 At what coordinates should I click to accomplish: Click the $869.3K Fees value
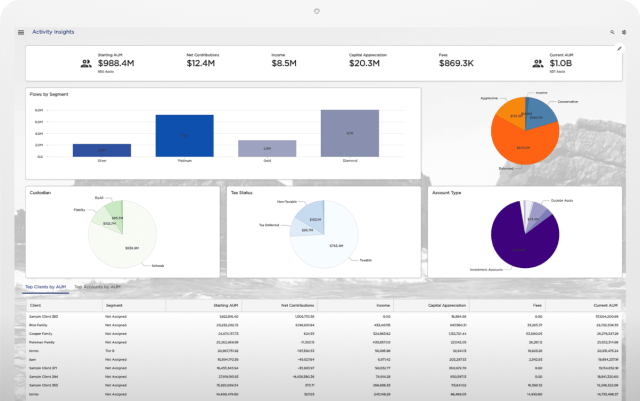[x=456, y=63]
